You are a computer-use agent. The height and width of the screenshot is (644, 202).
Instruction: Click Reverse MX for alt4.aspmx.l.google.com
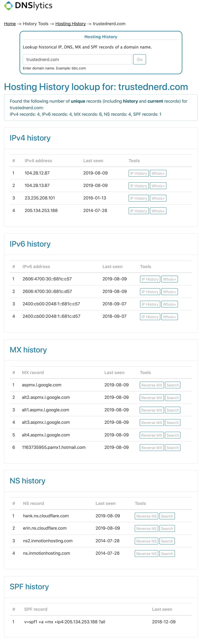coord(152,435)
